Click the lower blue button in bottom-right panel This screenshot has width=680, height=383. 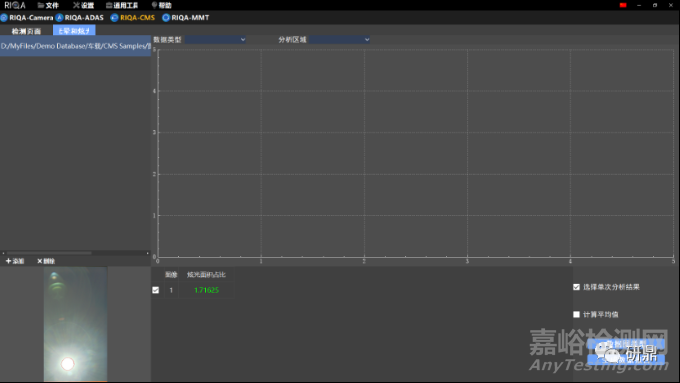click(x=626, y=359)
